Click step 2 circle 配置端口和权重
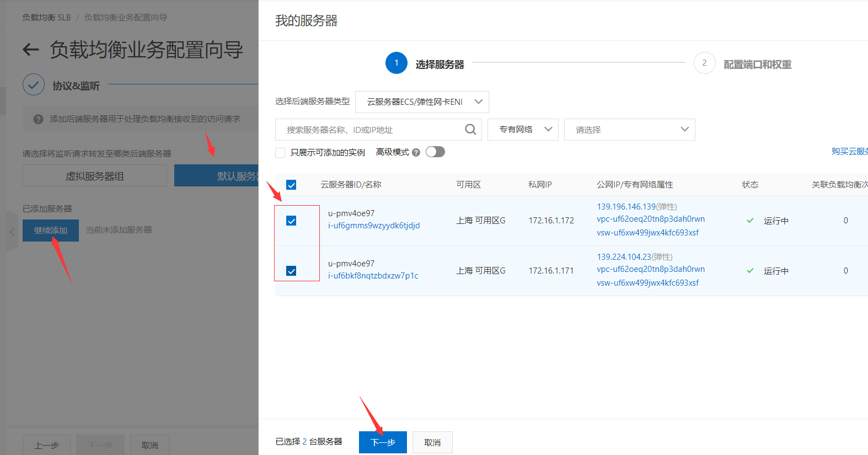The height and width of the screenshot is (455, 868). click(704, 63)
